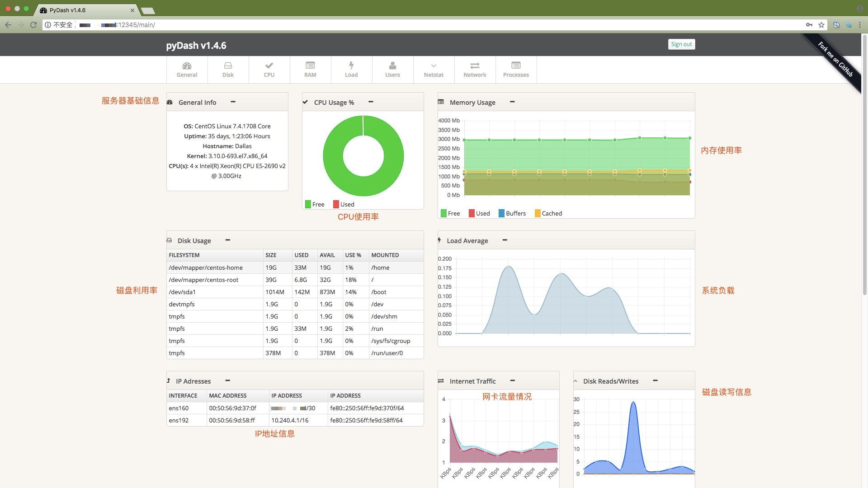Image resolution: width=868 pixels, height=488 pixels.
Task: Open the Users nav item
Action: pyautogui.click(x=392, y=70)
